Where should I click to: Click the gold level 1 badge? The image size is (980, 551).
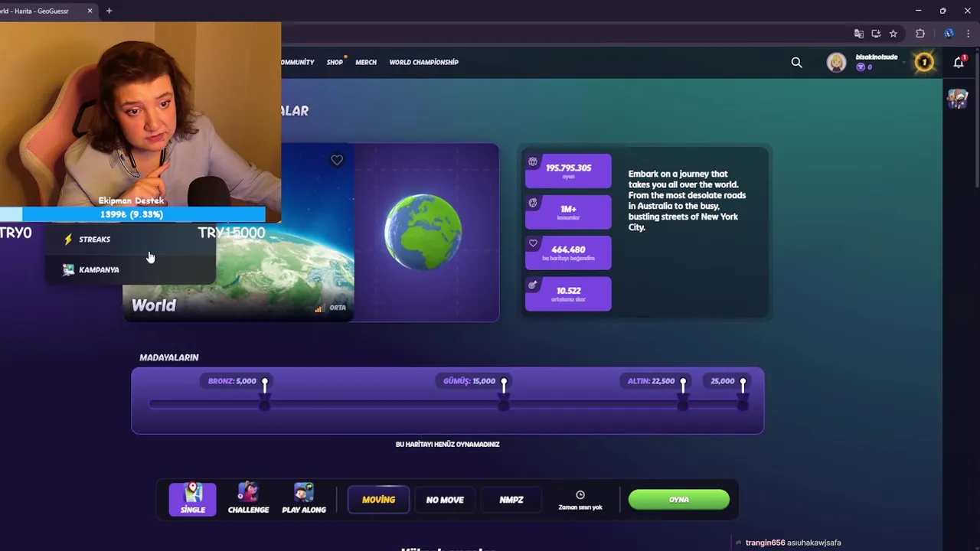point(924,62)
